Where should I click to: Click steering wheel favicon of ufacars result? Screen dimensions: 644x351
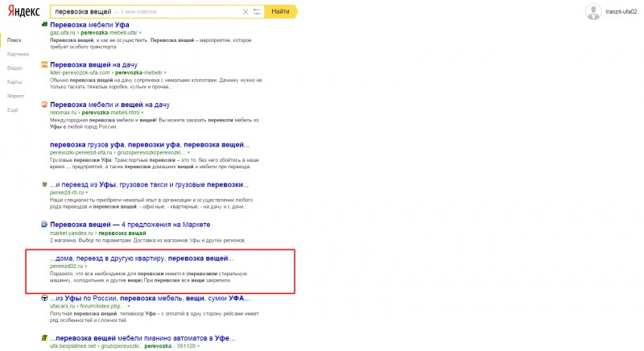(44, 298)
